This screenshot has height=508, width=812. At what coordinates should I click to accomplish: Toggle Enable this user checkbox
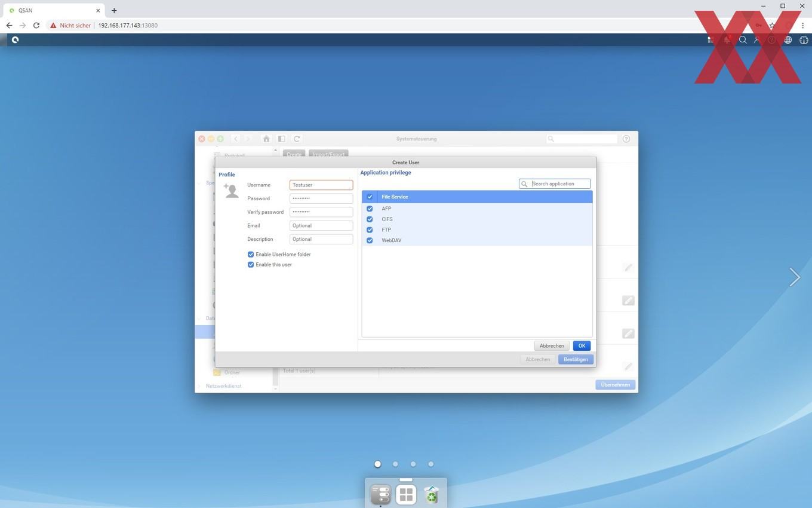tap(251, 265)
